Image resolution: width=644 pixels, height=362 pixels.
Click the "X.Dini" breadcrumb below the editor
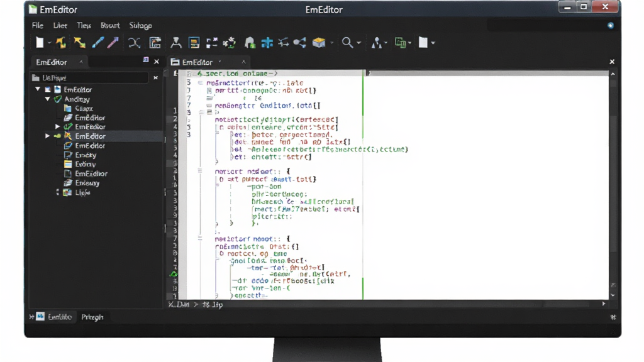pos(179,305)
